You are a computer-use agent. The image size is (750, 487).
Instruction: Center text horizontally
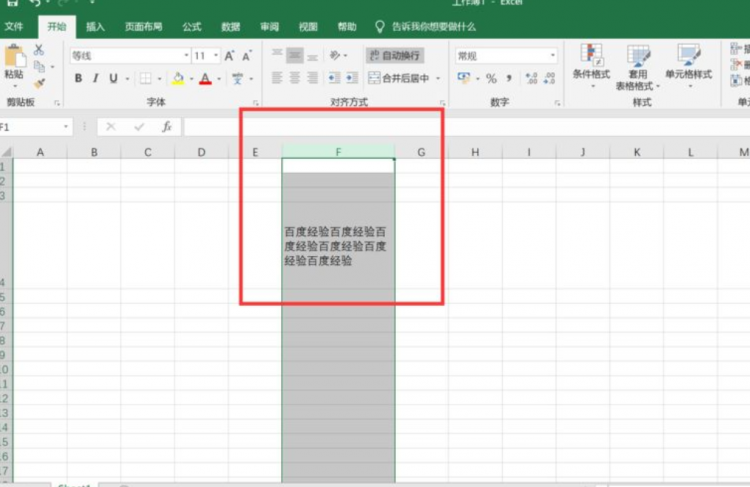(x=295, y=77)
